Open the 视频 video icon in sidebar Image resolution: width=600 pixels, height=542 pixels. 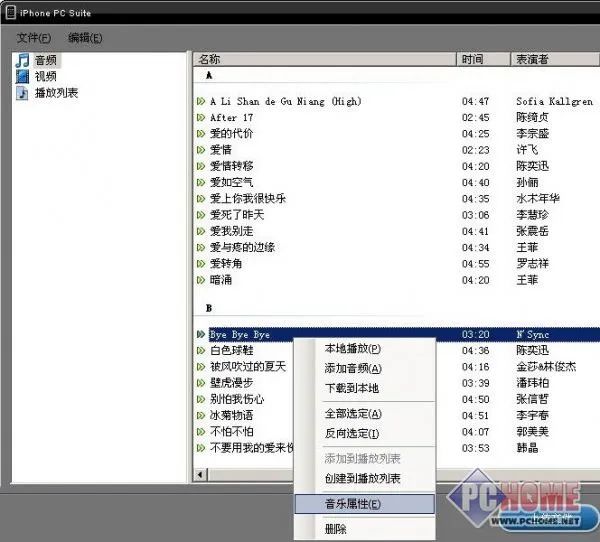(22, 76)
